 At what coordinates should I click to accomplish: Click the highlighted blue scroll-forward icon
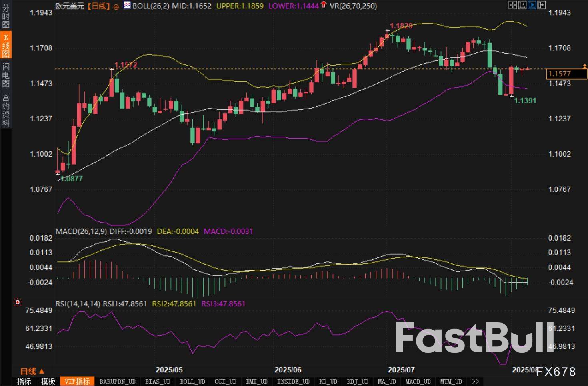point(532,5)
